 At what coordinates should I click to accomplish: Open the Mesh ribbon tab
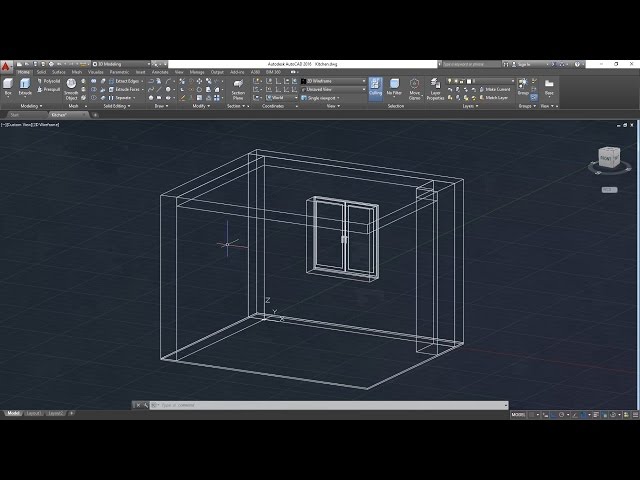click(x=77, y=72)
